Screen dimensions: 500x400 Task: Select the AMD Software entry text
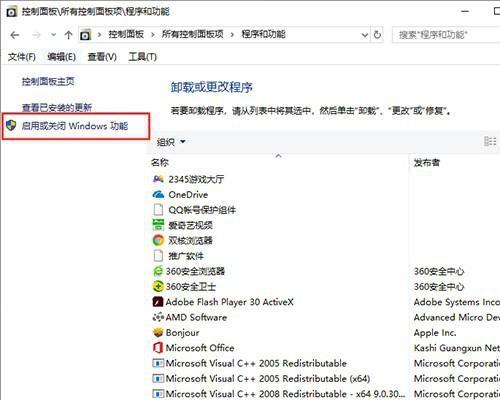pos(196,317)
